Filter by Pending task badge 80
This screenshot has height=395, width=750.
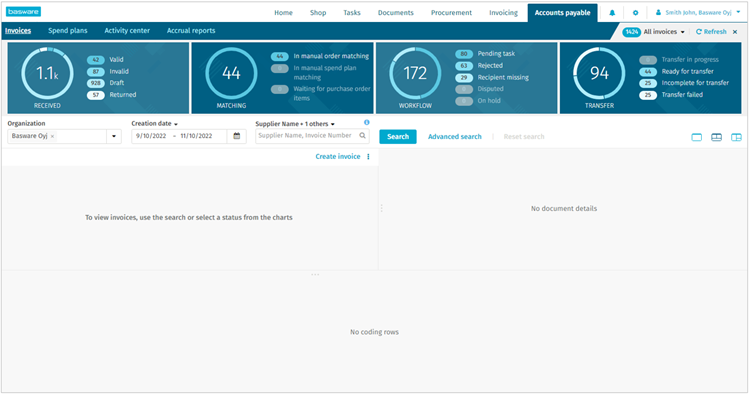click(x=463, y=54)
